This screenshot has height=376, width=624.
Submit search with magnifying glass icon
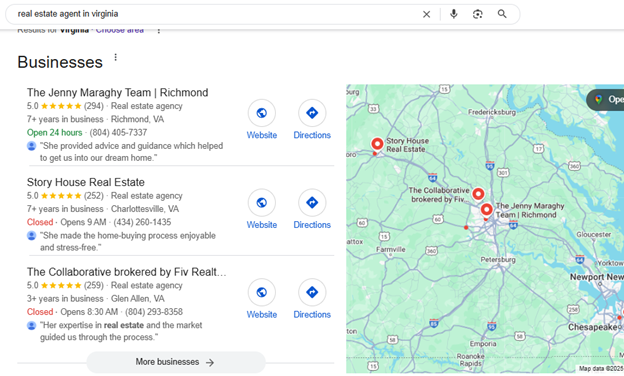pyautogui.click(x=502, y=14)
